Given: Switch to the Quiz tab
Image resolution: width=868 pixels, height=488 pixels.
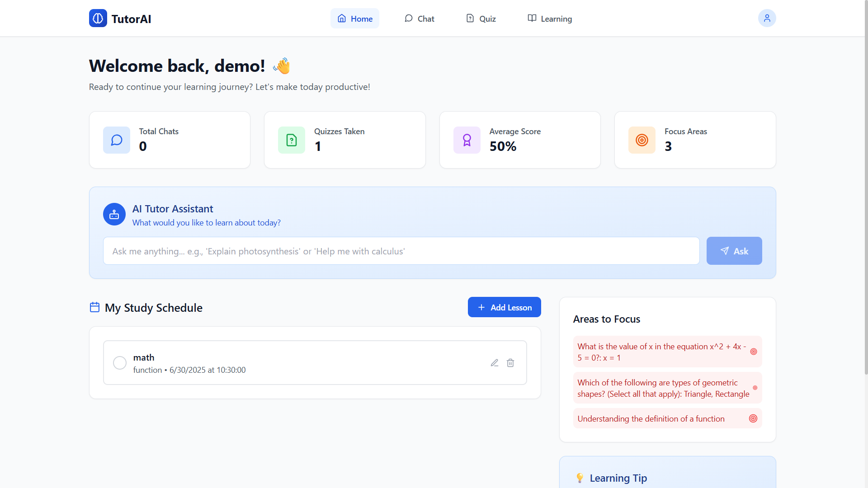Looking at the screenshot, I should 481,19.
